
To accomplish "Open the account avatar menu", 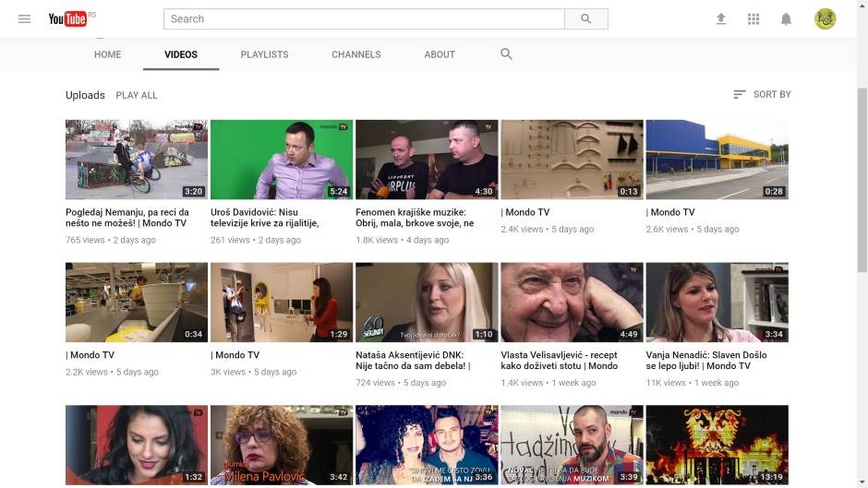I will [x=825, y=19].
